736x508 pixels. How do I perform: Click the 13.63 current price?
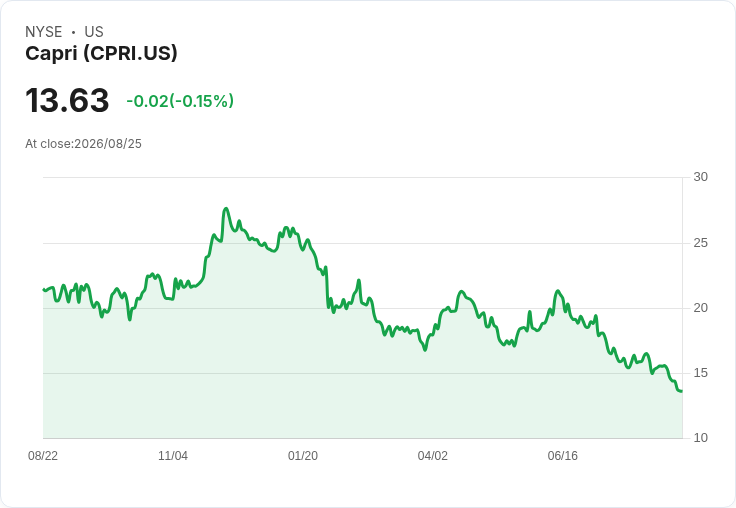[x=67, y=100]
